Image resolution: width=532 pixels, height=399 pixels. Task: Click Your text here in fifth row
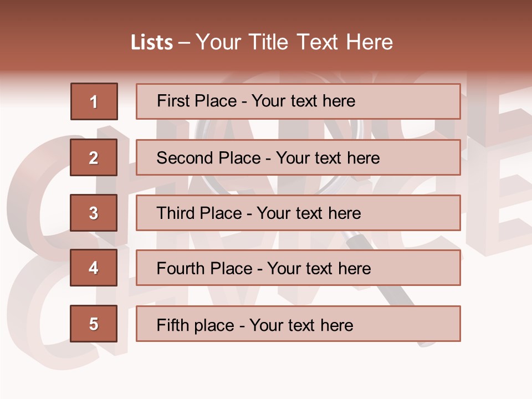[301, 325]
